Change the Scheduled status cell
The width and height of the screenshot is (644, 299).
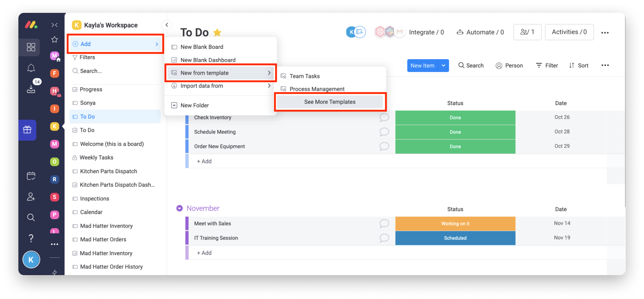(x=455, y=238)
